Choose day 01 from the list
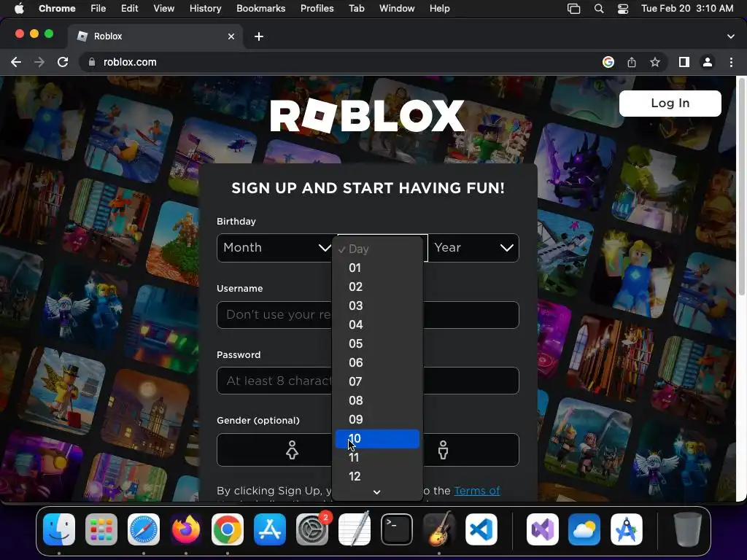The height and width of the screenshot is (560, 747). (377, 268)
